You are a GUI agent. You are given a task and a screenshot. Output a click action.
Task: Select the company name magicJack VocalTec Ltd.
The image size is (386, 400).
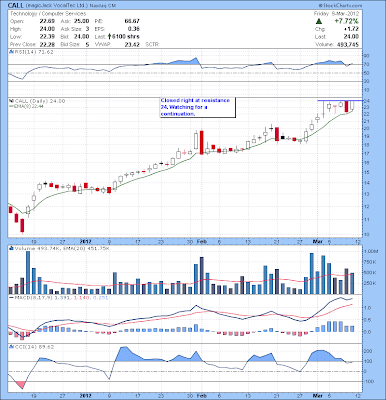coord(56,6)
